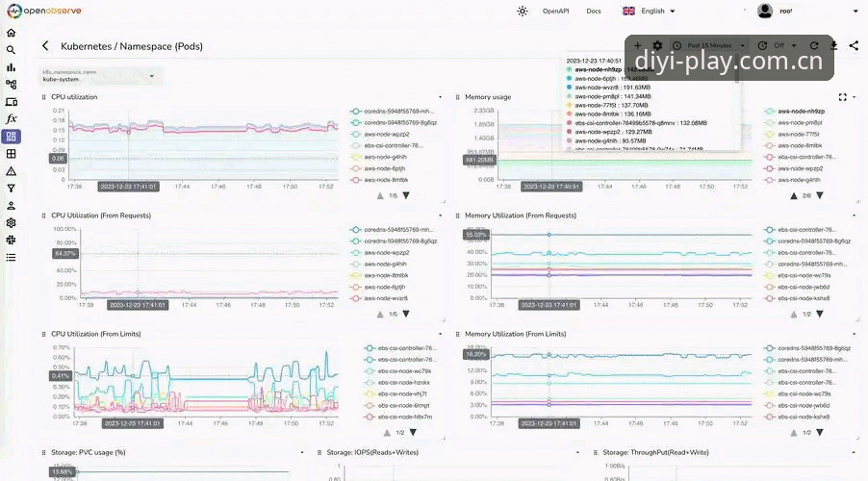Open the Metrics bar chart icon

12,67
